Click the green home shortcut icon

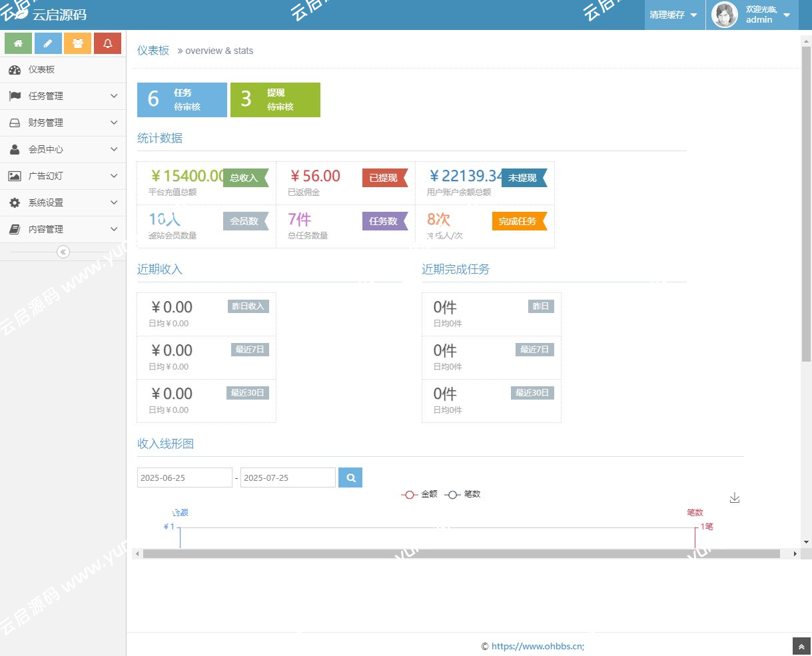click(18, 43)
